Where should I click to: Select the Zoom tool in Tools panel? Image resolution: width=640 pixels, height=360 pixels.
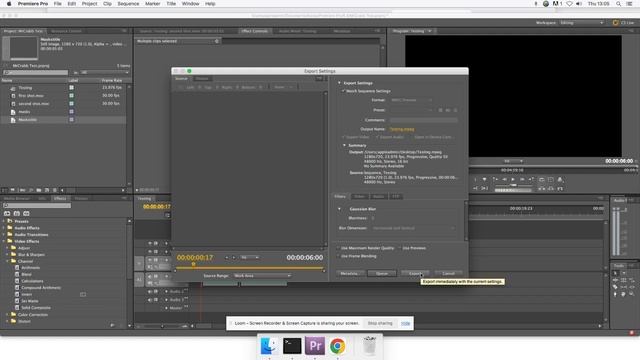[x=631, y=294]
